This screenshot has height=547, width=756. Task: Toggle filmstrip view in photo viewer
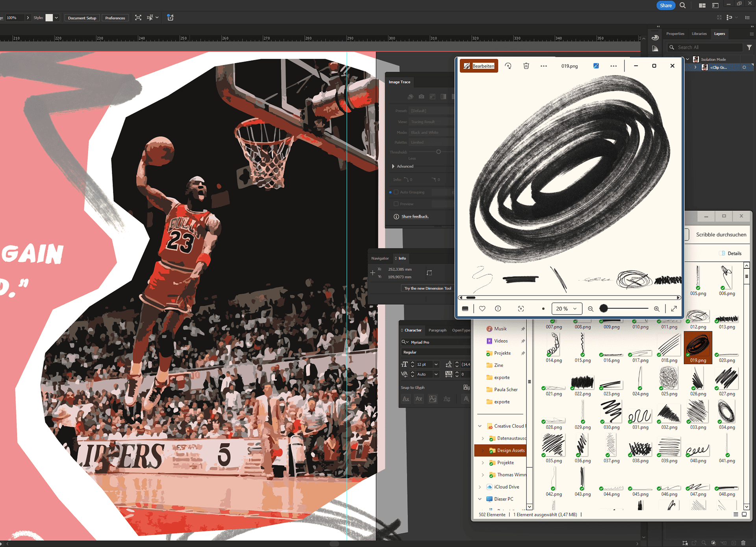tap(465, 309)
